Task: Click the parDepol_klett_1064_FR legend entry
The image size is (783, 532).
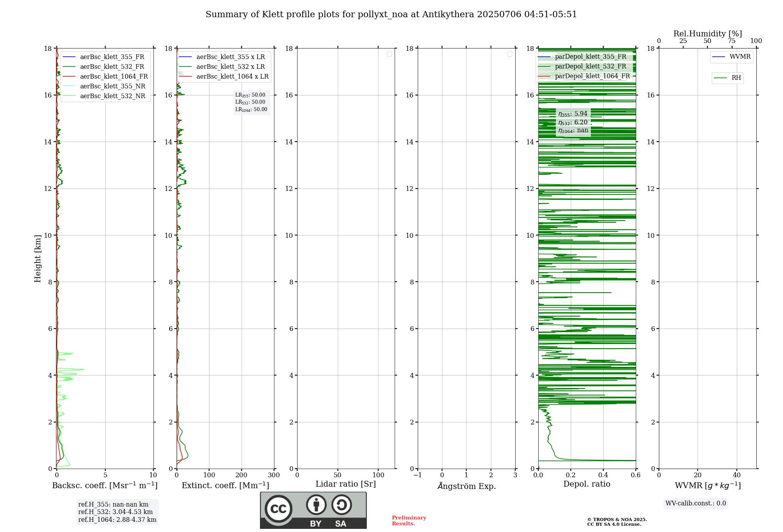Action: pos(584,76)
